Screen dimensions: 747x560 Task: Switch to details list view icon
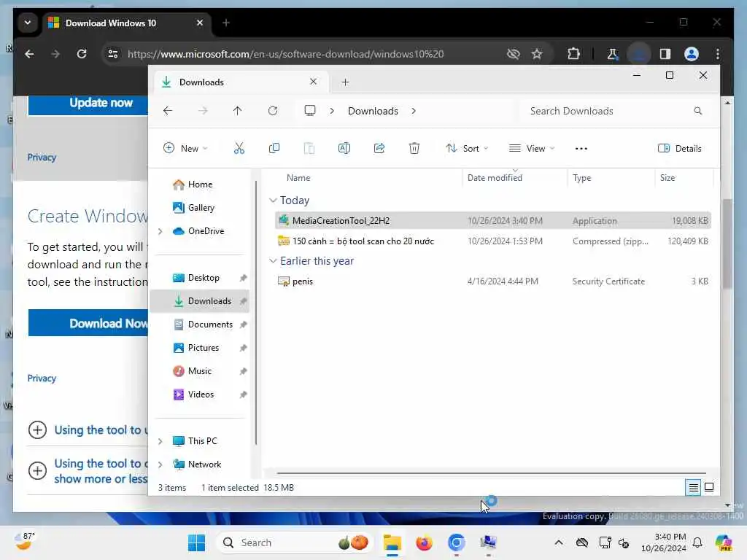tap(693, 487)
